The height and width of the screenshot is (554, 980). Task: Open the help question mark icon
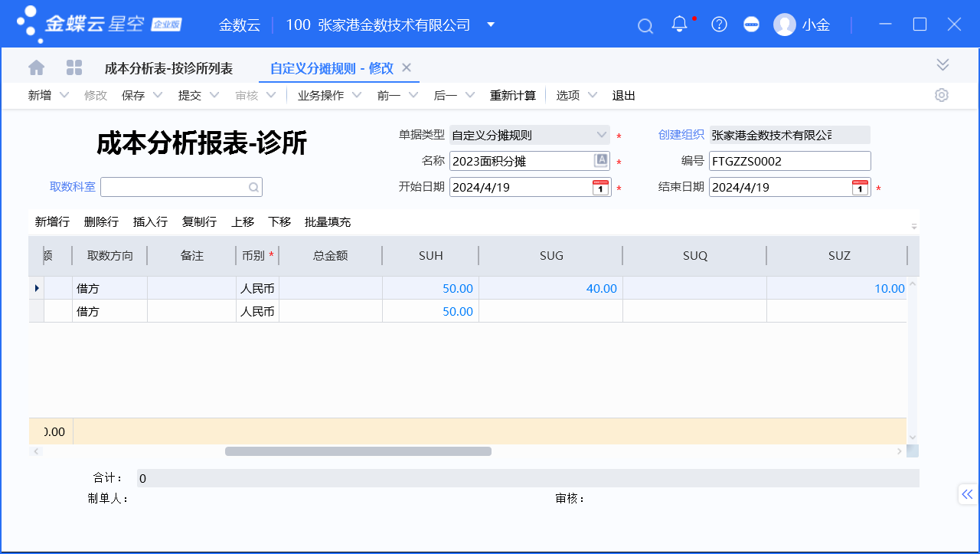[719, 25]
